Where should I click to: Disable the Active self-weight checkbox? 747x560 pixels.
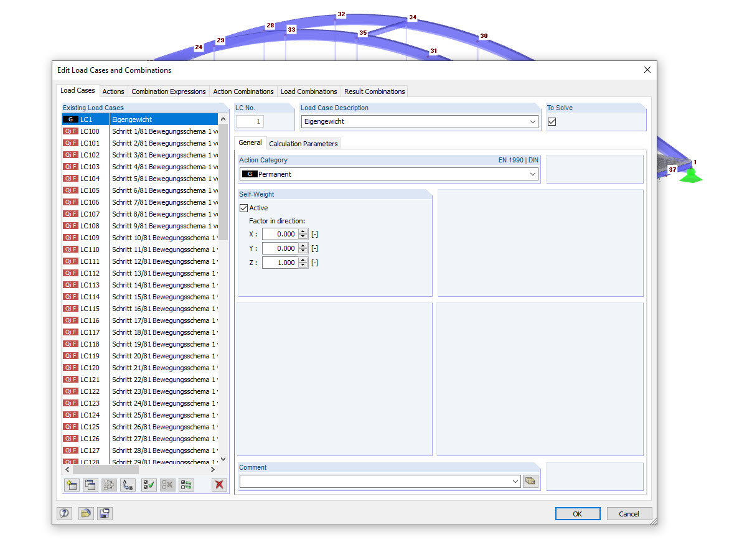pos(243,208)
